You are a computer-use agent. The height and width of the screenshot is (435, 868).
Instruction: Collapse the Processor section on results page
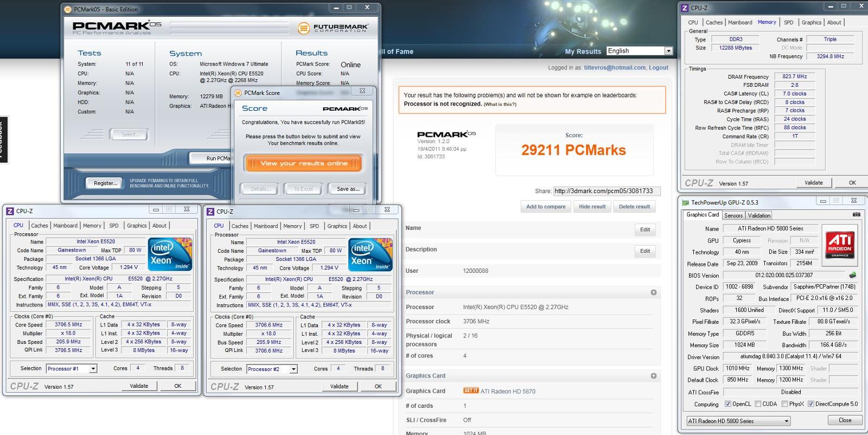tap(654, 292)
